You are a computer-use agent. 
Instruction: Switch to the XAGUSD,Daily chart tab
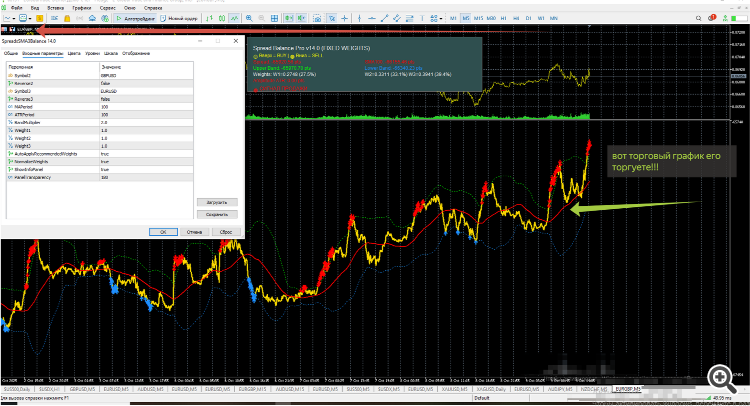click(x=492, y=389)
